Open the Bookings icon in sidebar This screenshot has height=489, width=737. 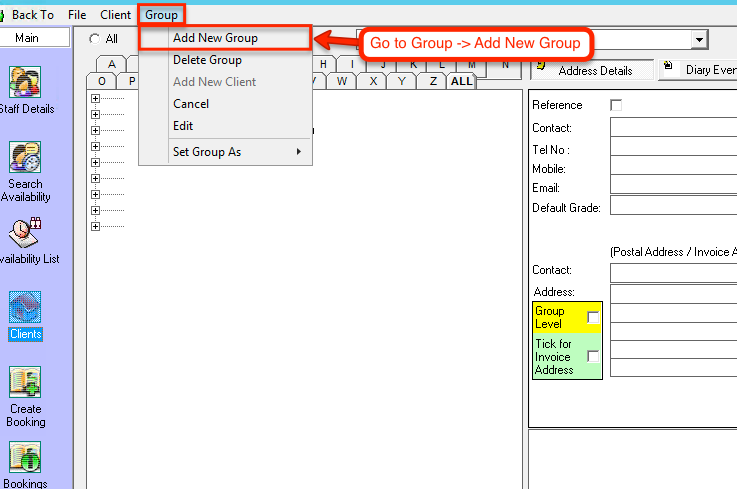26,459
